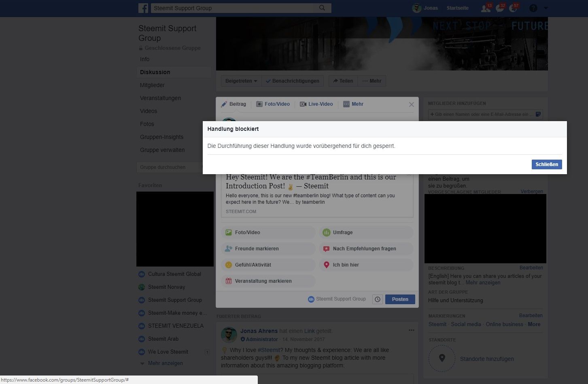Open pinned post options ellipsis
The image size is (588, 384).
(x=412, y=330)
